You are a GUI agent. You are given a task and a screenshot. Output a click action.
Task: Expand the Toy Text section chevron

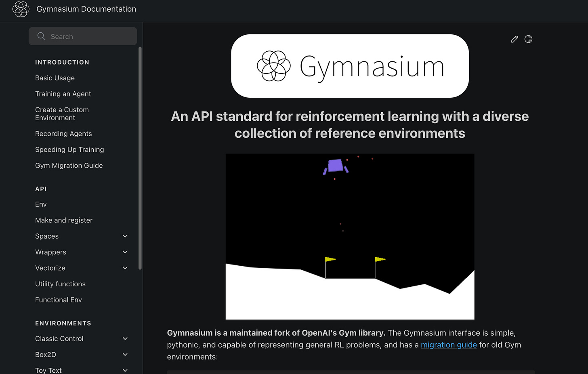(125, 370)
